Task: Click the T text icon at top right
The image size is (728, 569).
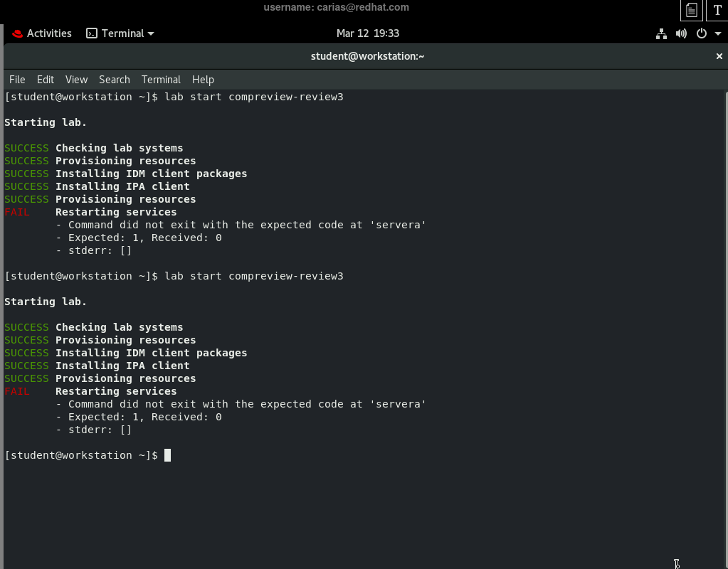Action: click(x=717, y=10)
